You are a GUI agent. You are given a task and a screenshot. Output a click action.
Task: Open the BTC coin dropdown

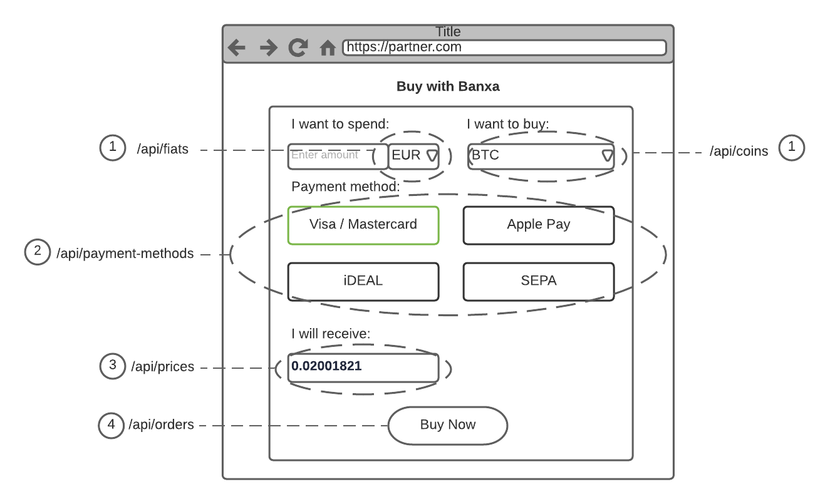coord(541,157)
